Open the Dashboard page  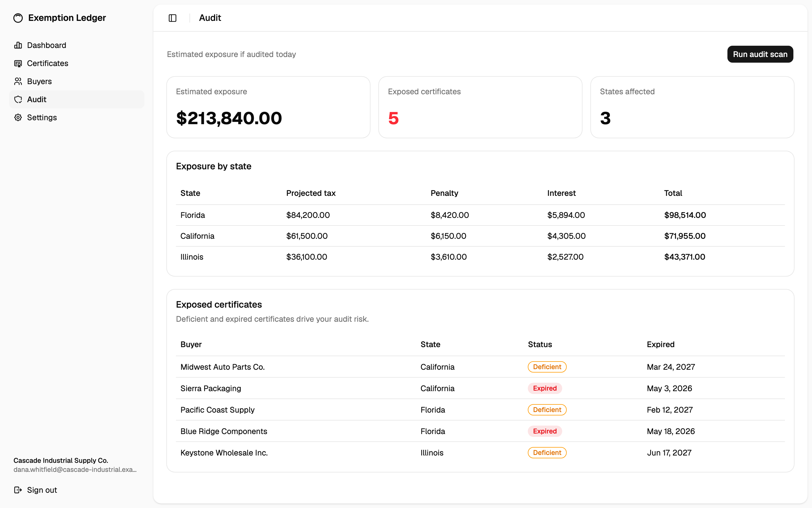(x=76, y=45)
